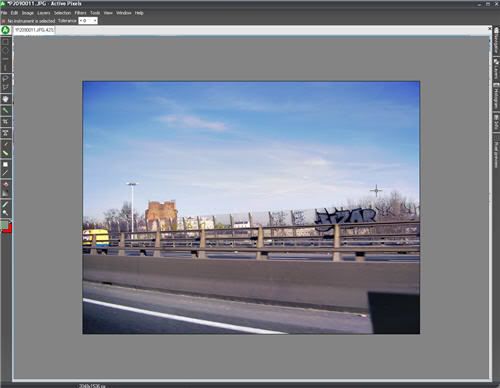Open the Selection menu

(x=62, y=13)
